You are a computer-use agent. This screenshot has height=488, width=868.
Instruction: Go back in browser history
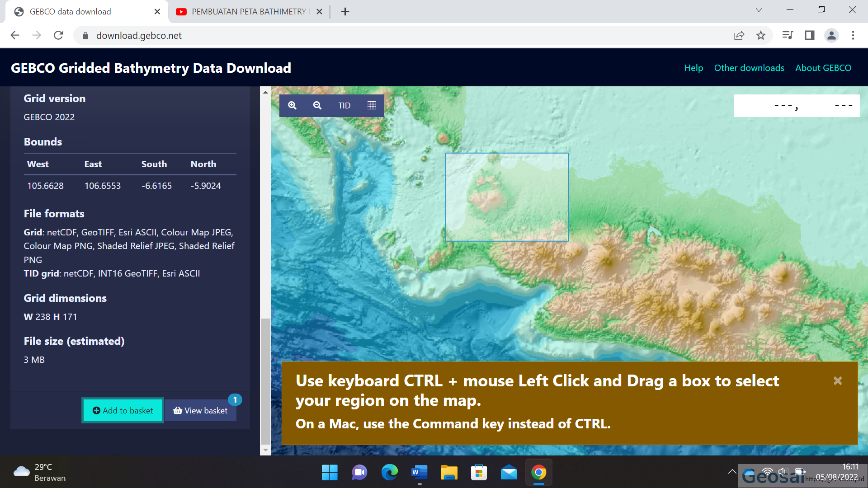[15, 35]
